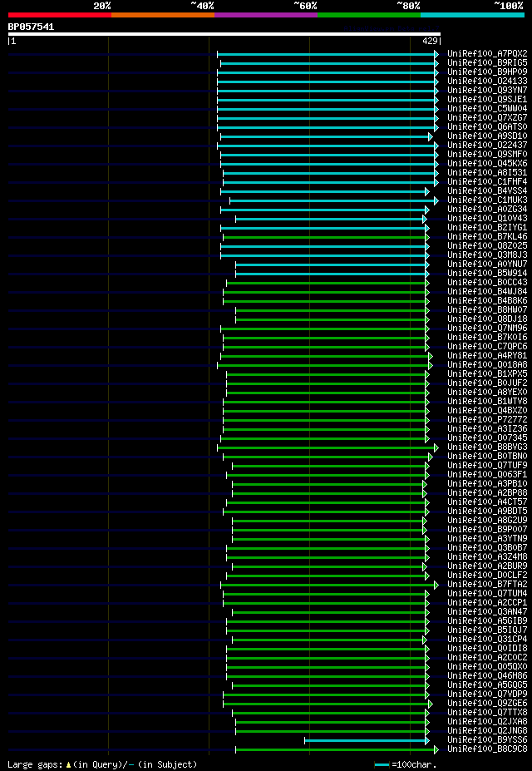Click the green UniRef100_A2BUR9 alignment bar
Viewport: 532px width, 771px height.
[x=329, y=566]
